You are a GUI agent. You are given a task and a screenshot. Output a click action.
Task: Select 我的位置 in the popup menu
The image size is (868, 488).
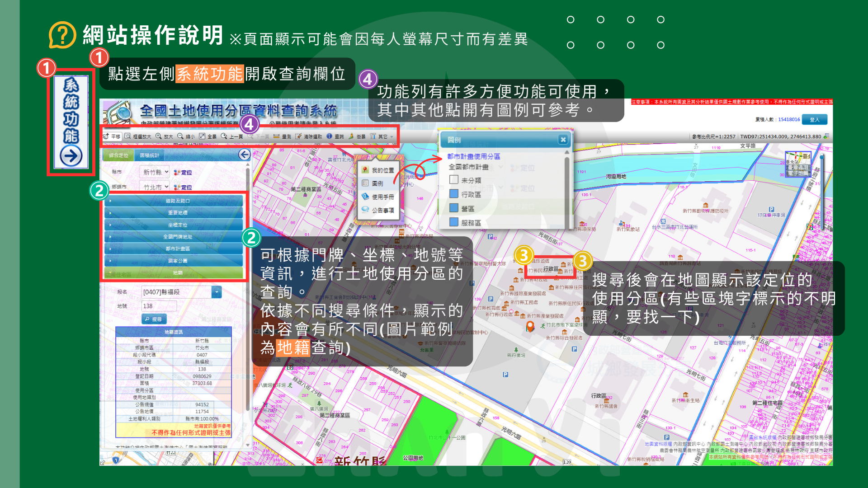[379, 170]
